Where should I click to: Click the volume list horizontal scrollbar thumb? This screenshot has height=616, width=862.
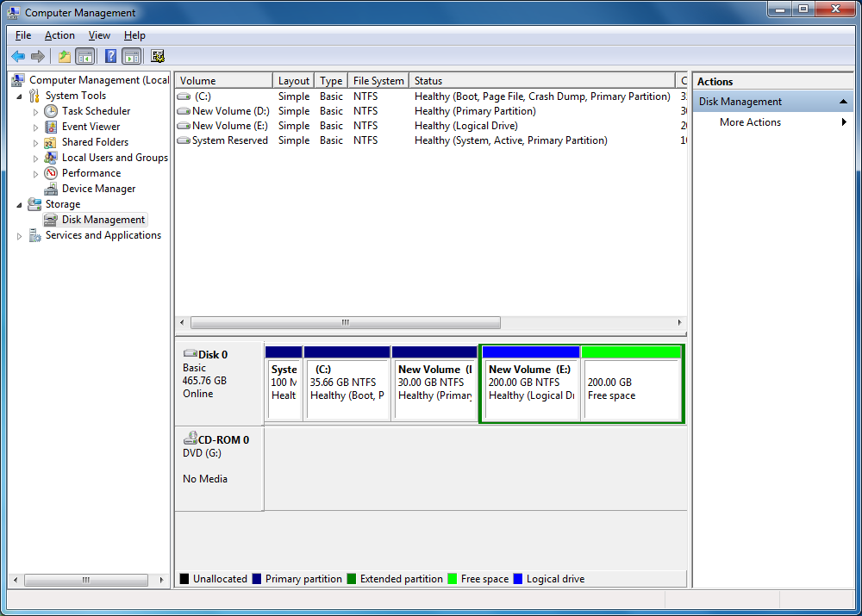(x=346, y=322)
